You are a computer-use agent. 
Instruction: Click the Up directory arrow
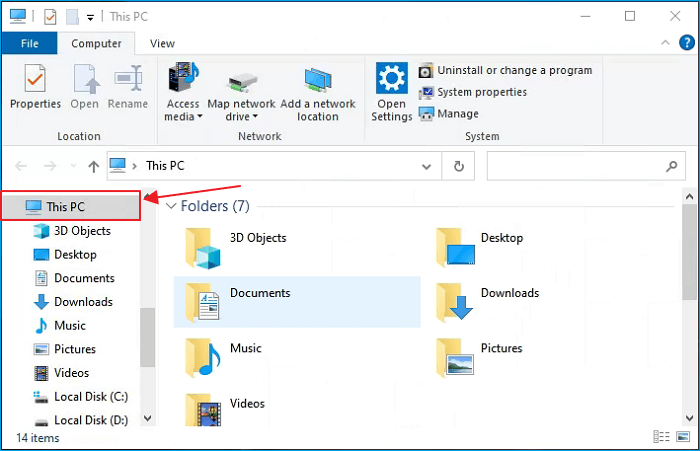point(94,166)
